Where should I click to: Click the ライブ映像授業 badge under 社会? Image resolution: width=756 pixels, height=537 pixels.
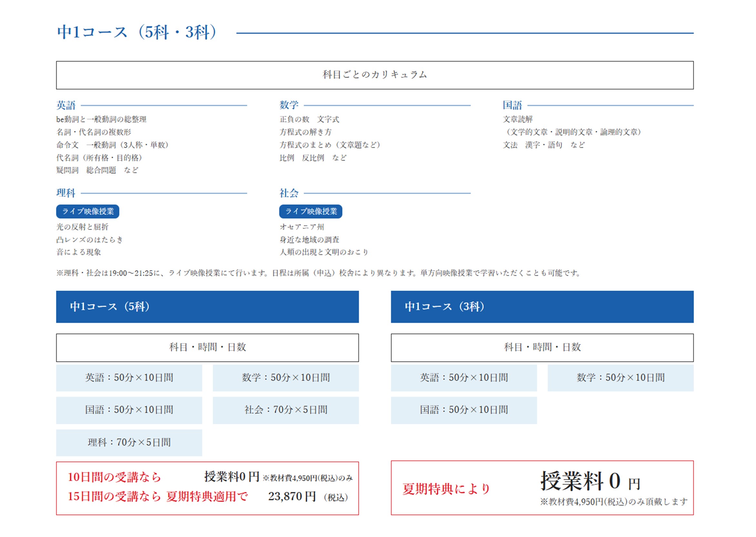[x=311, y=211]
